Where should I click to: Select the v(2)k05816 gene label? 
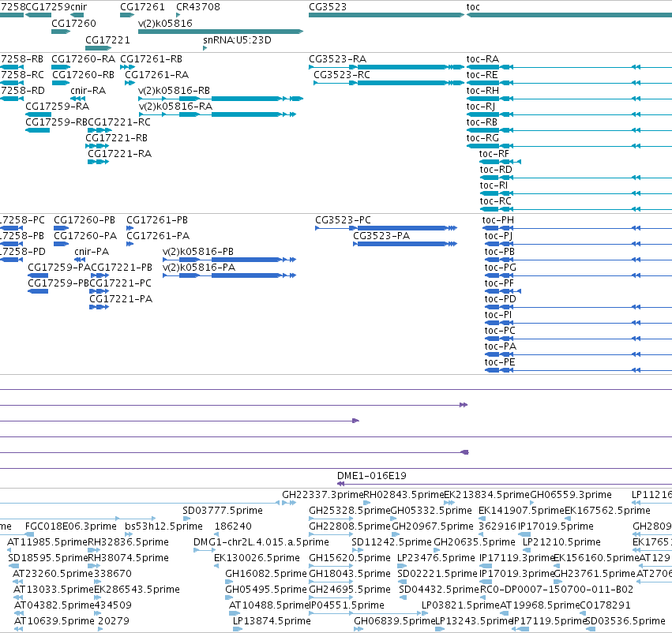[x=165, y=23]
